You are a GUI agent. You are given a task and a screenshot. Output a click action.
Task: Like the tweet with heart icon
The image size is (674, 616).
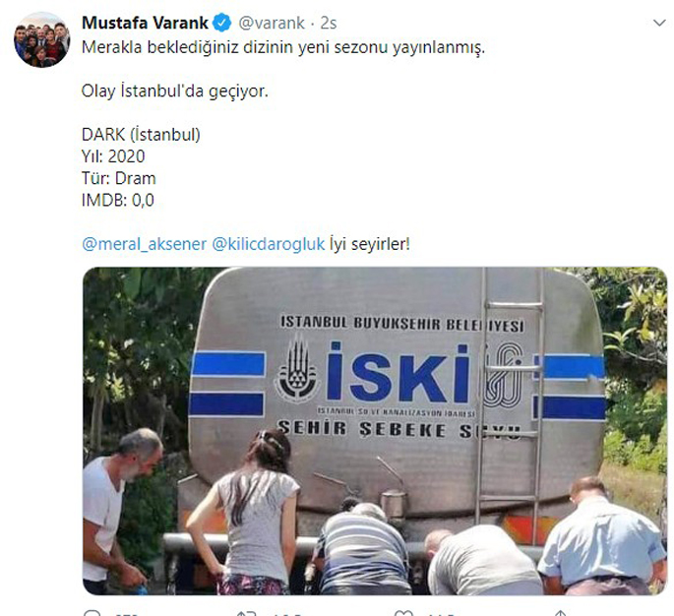tap(403, 613)
